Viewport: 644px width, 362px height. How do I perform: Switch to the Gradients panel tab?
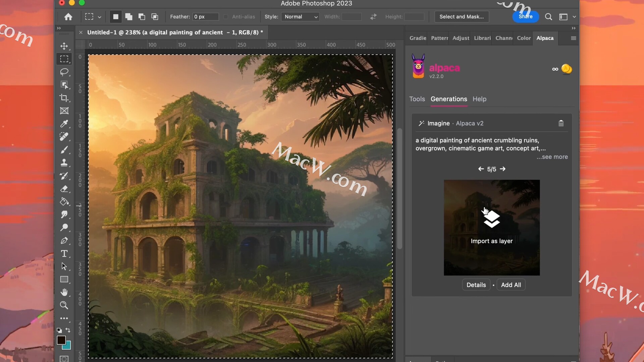(x=418, y=38)
